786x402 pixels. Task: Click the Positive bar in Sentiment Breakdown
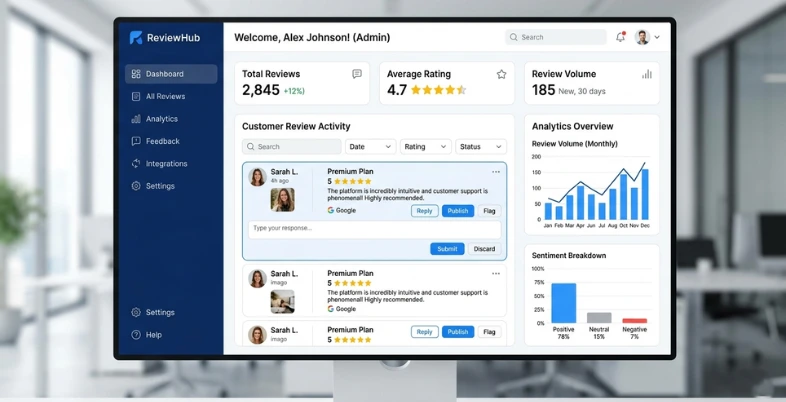click(564, 303)
